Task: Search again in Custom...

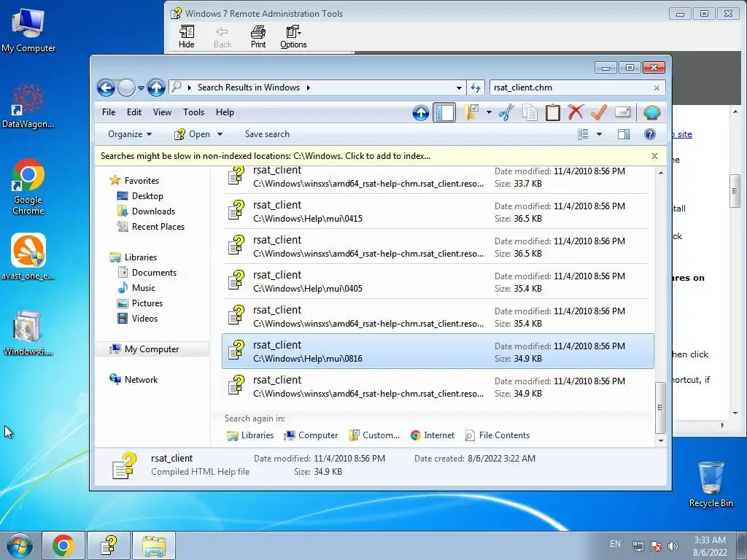Action: [x=374, y=435]
